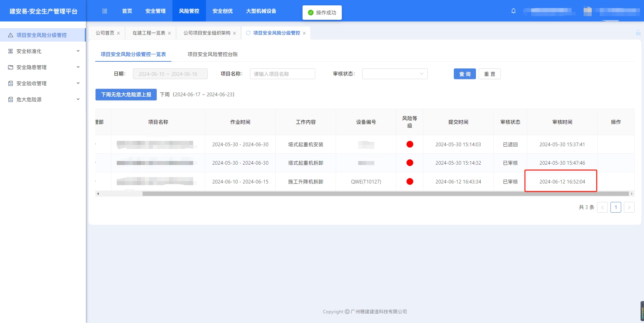Expand the 安全标准化 sidebar menu
644x323 pixels.
pyautogui.click(x=78, y=51)
